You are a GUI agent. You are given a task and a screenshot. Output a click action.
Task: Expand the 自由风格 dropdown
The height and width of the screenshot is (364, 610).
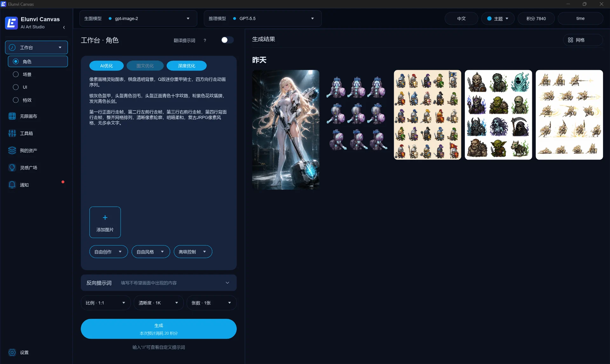pos(151,252)
